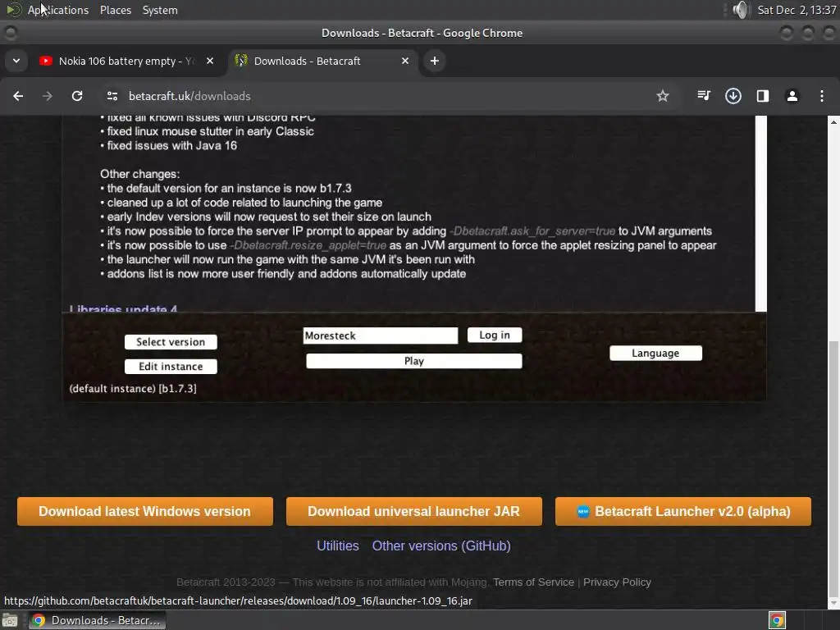Open the Applications menu
The image size is (840, 630).
coord(58,10)
